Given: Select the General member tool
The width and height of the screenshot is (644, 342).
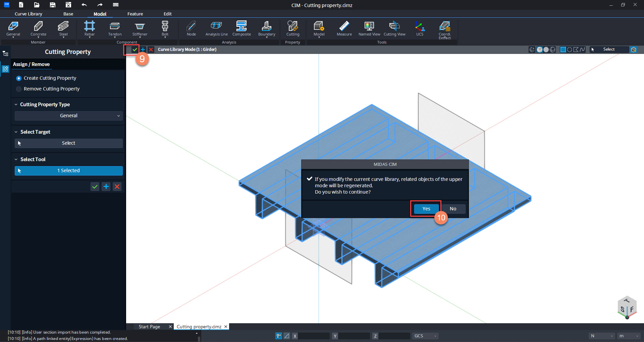Looking at the screenshot, I should point(13,29).
